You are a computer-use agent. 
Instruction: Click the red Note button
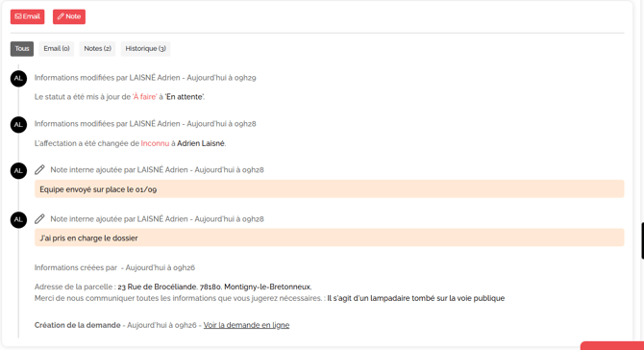69,17
